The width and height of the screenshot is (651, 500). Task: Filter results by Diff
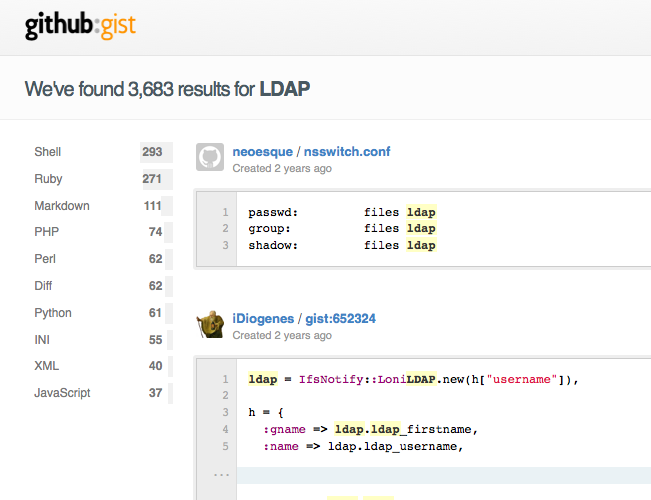45,286
